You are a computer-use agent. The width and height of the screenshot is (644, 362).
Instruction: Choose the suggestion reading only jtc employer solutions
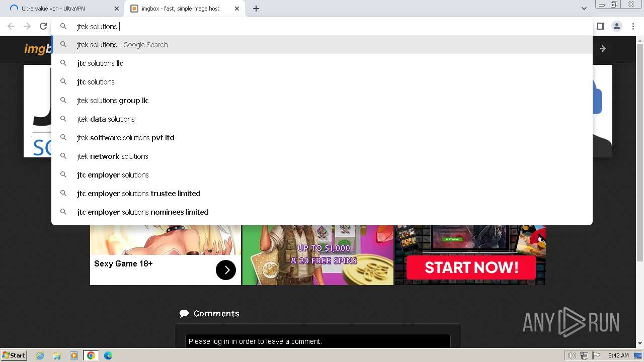(322, 175)
